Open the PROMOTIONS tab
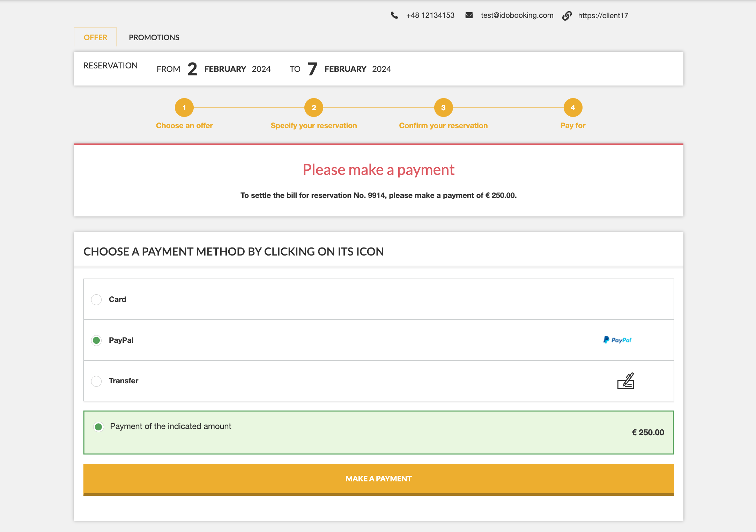 (x=154, y=37)
